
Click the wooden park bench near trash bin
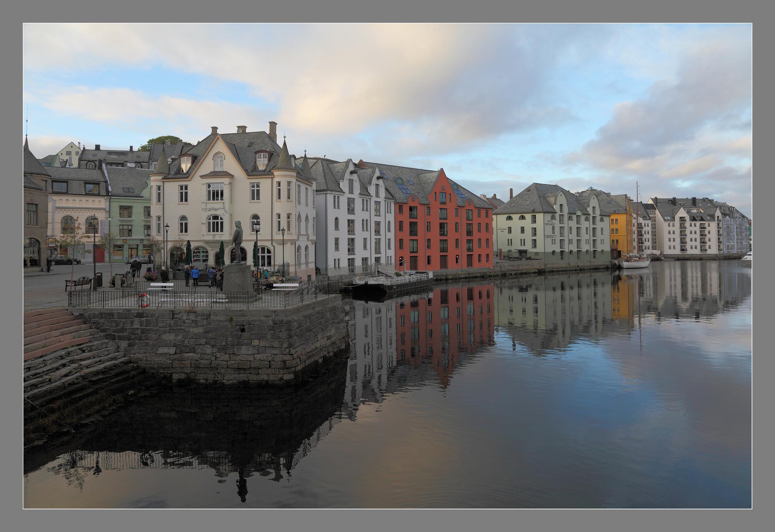point(79,283)
